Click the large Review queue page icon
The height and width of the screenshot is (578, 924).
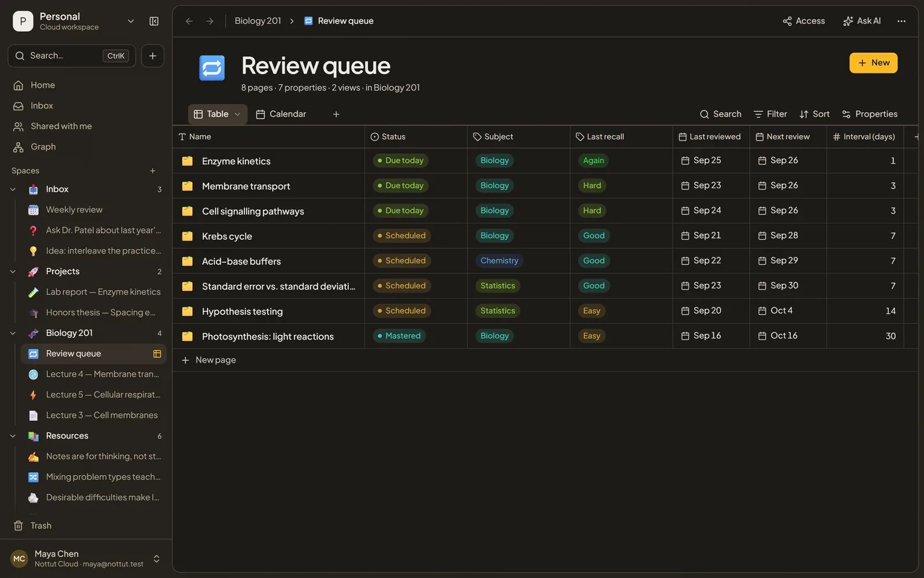tap(212, 68)
